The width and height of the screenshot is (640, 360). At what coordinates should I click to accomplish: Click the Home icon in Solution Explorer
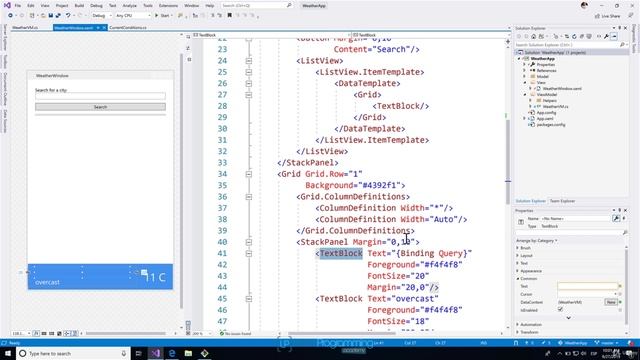pos(533,36)
